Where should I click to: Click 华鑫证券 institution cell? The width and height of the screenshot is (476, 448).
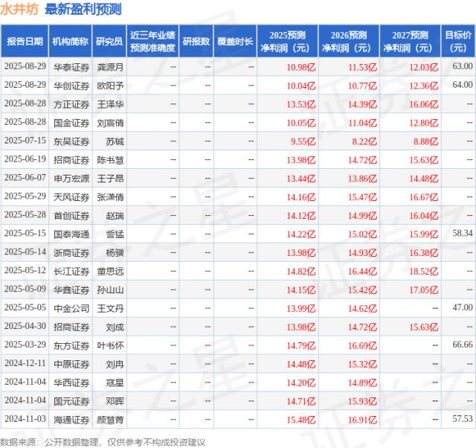[x=71, y=289]
